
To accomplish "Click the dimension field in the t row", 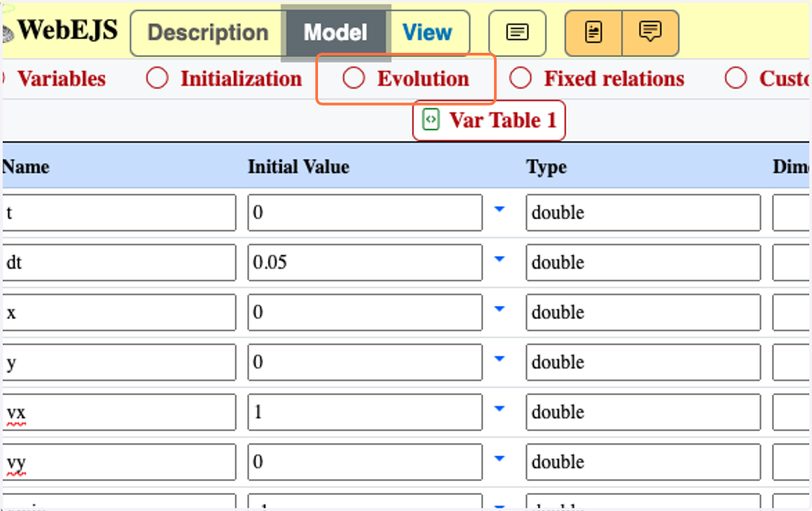I will 792,213.
